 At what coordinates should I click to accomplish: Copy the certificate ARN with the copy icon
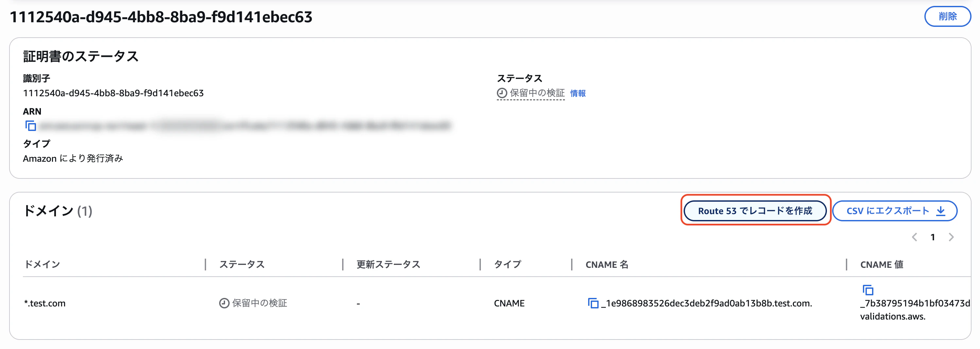(30, 126)
